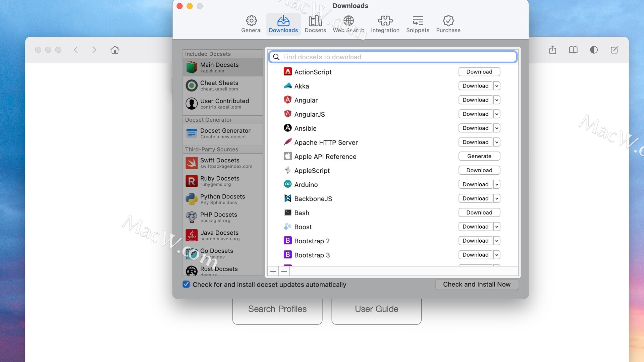Open bookmarks book icon in main window
644x362 pixels.
click(x=573, y=50)
